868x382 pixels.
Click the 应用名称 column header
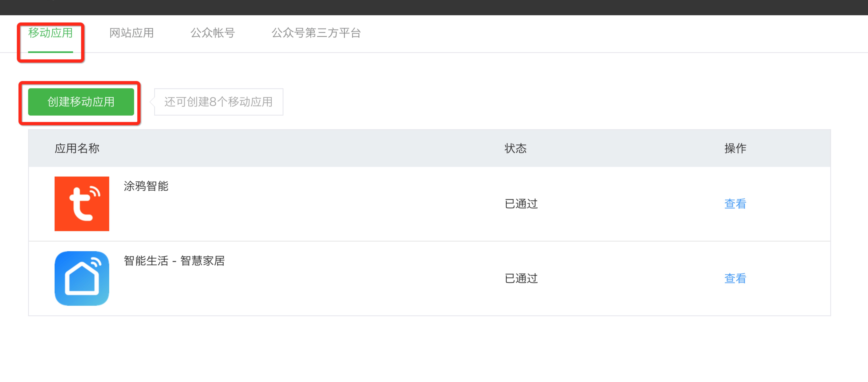pos(77,148)
